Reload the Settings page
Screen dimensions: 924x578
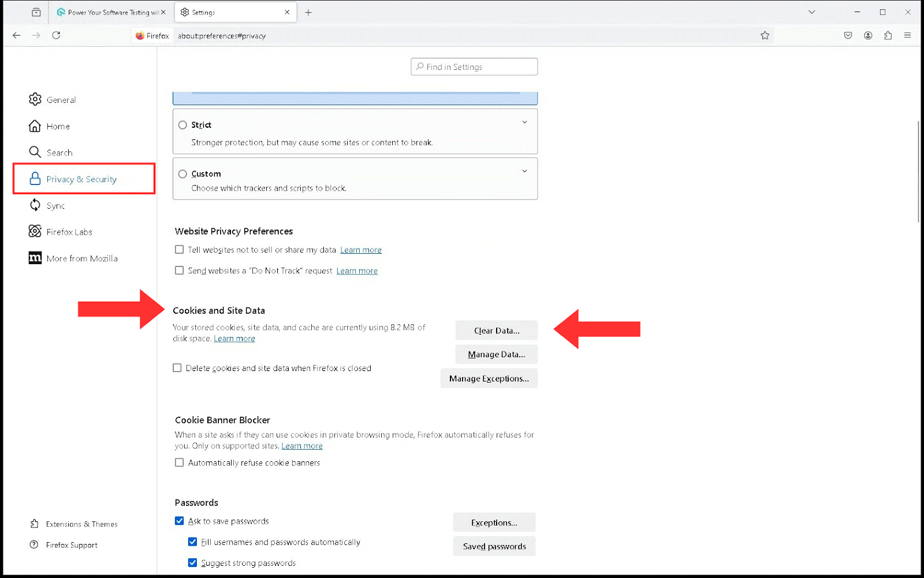tap(56, 35)
